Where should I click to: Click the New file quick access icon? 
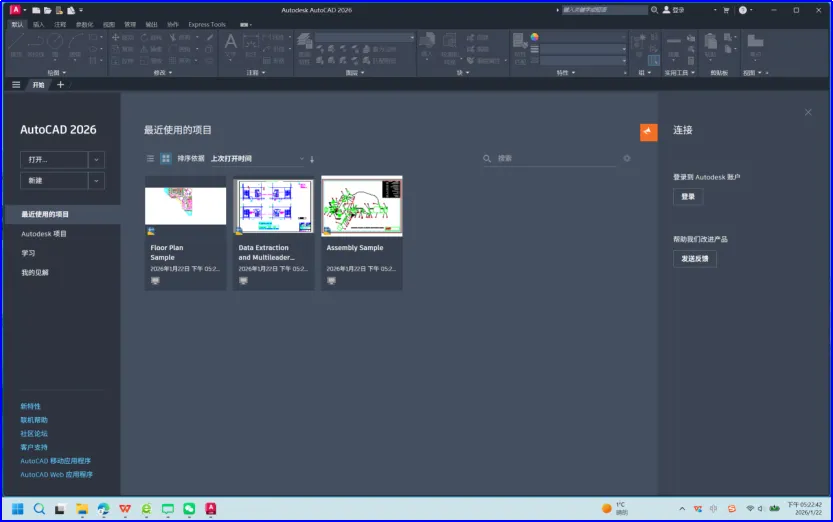pos(36,10)
